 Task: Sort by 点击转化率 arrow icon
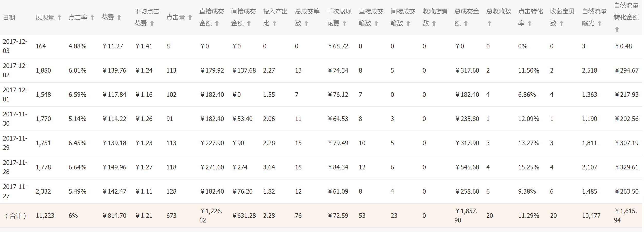(x=530, y=23)
